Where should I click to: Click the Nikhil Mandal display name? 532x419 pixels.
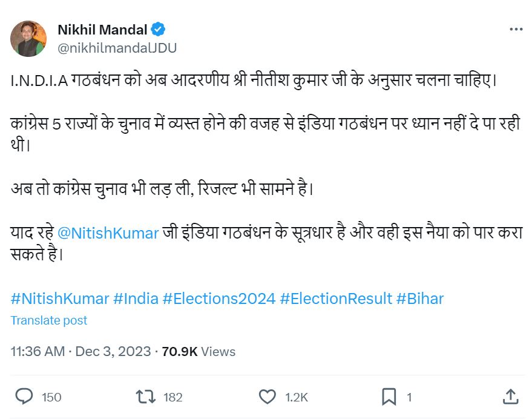[x=102, y=29]
